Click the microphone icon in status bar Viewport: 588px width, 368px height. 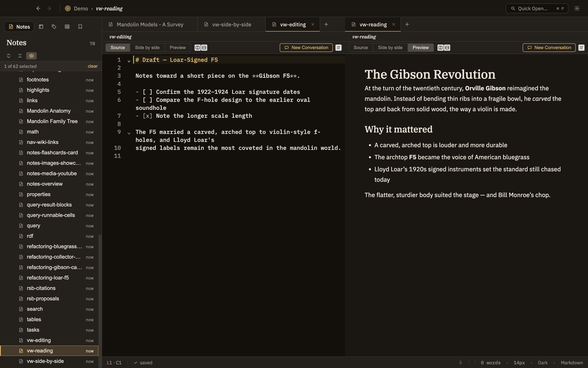[x=460, y=362]
